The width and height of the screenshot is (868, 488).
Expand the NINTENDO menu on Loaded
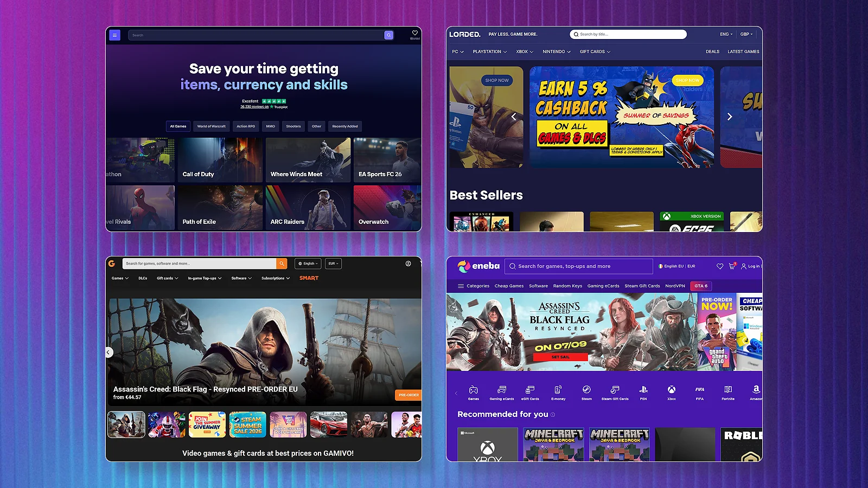click(x=557, y=52)
